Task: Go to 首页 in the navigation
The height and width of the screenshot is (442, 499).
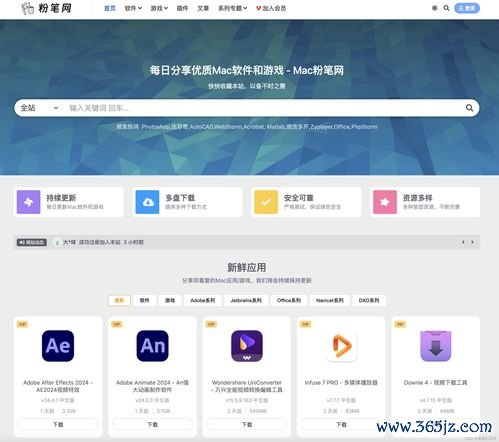Action: coord(110,8)
